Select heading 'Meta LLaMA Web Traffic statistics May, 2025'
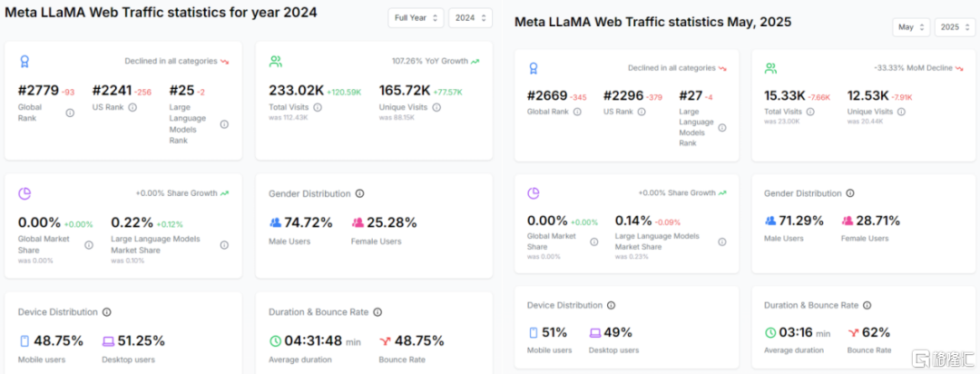Image resolution: width=980 pixels, height=374 pixels. pos(653,22)
